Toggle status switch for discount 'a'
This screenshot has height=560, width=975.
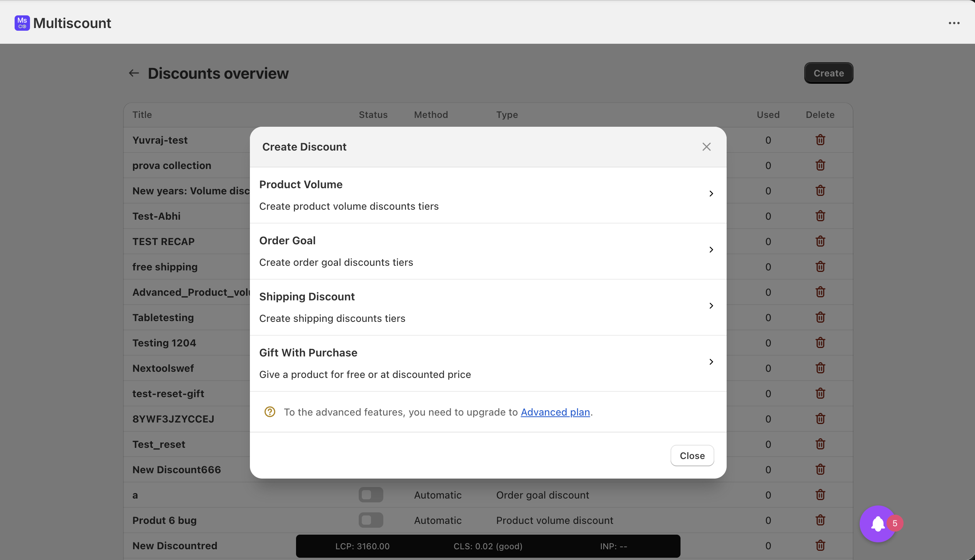point(371,495)
